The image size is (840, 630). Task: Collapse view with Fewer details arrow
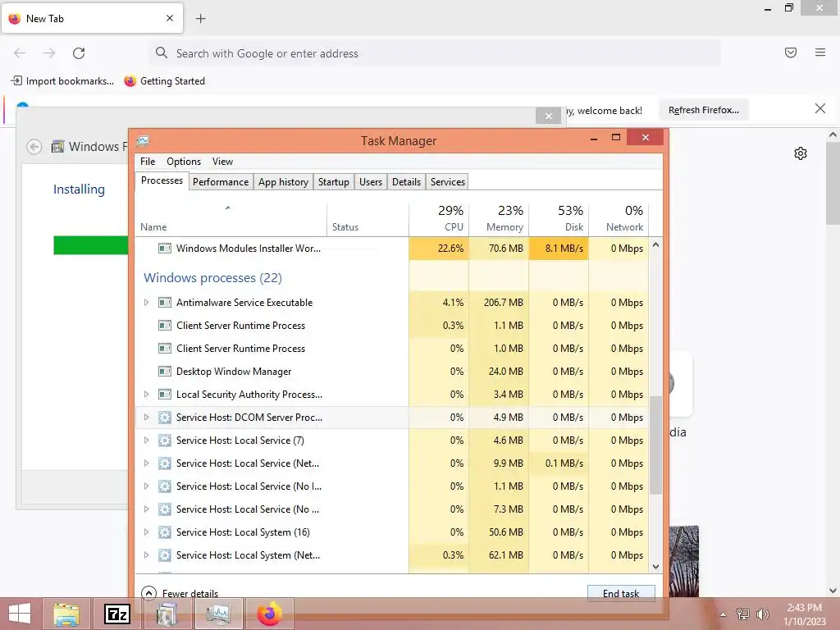[x=148, y=593]
